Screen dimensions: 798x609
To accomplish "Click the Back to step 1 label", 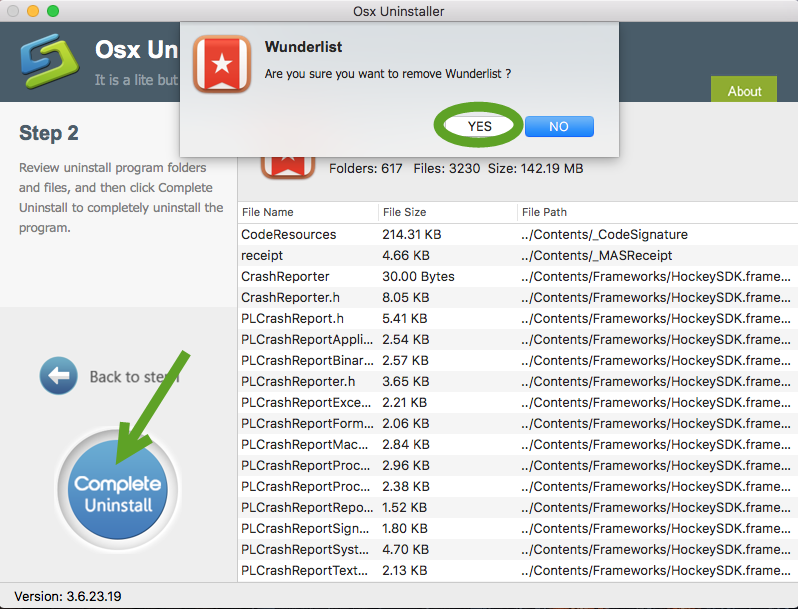I will (134, 377).
